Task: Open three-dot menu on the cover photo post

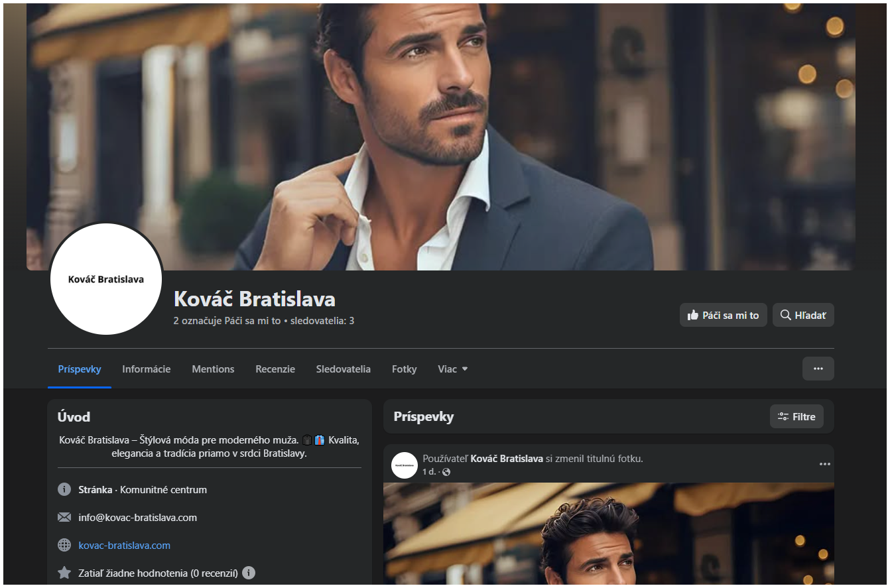Action: click(825, 464)
